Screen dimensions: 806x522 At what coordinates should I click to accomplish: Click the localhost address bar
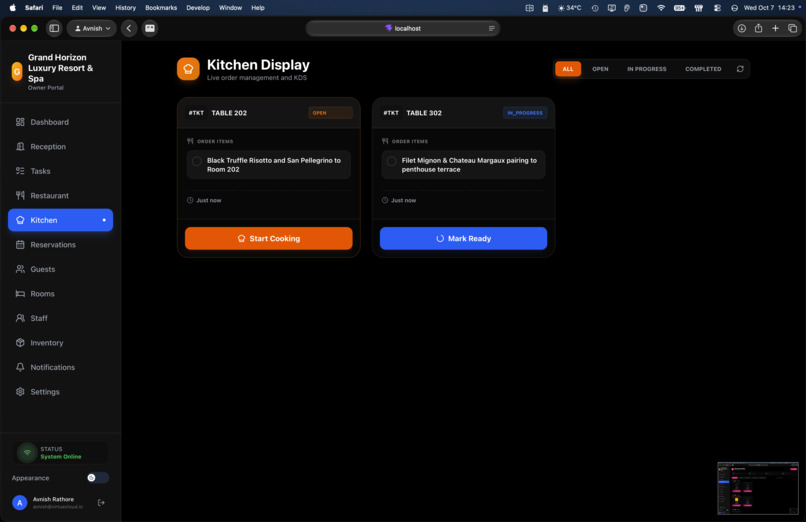[402, 28]
